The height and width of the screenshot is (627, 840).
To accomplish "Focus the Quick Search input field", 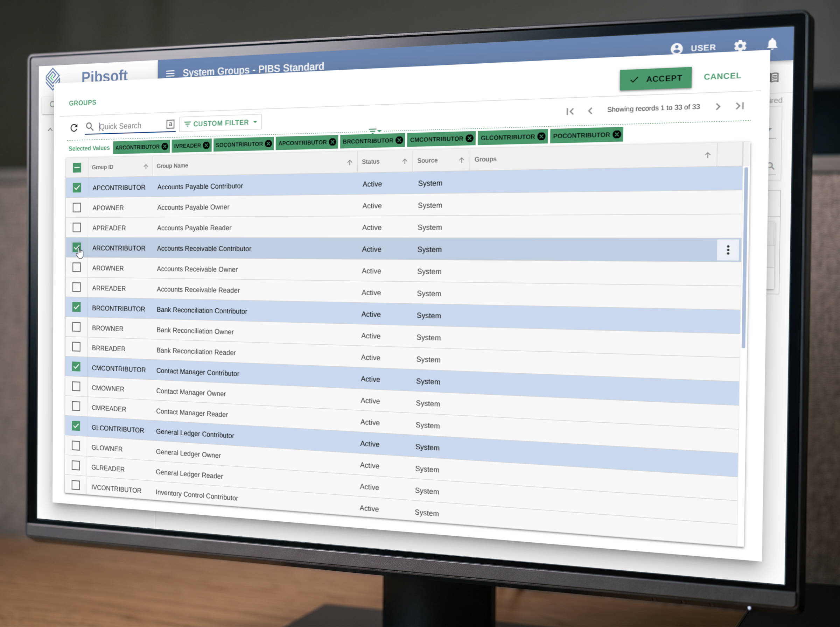I will (x=131, y=126).
